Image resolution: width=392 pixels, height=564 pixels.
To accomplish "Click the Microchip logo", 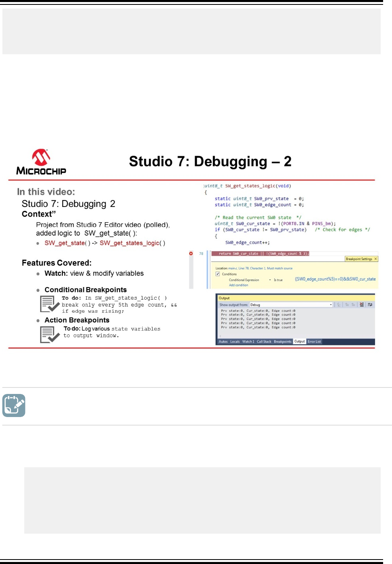I will (41, 162).
